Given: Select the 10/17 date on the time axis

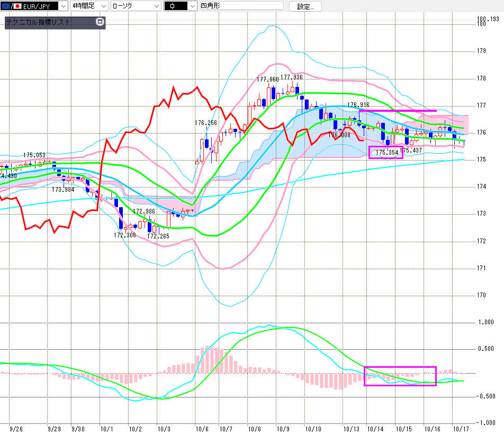Looking at the screenshot, I should pos(461,427).
